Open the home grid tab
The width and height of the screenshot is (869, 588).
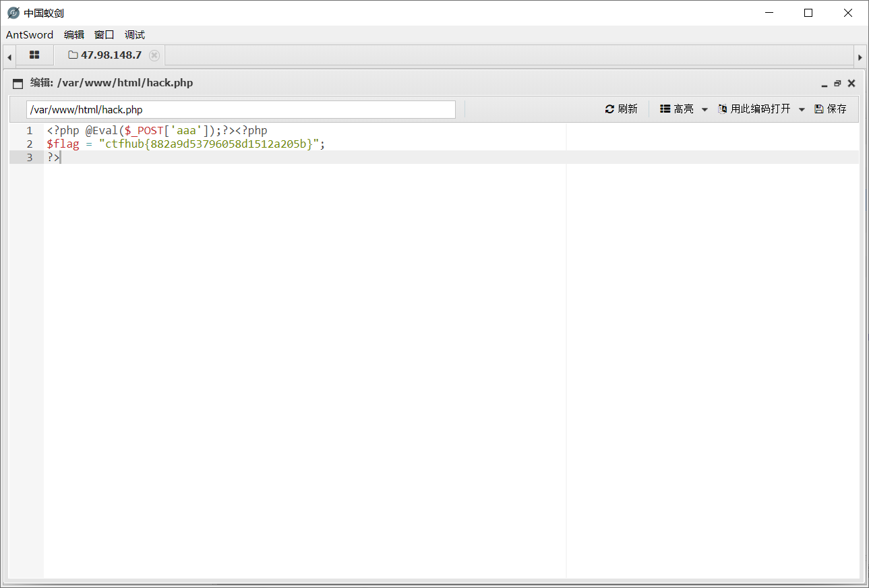[x=34, y=55]
